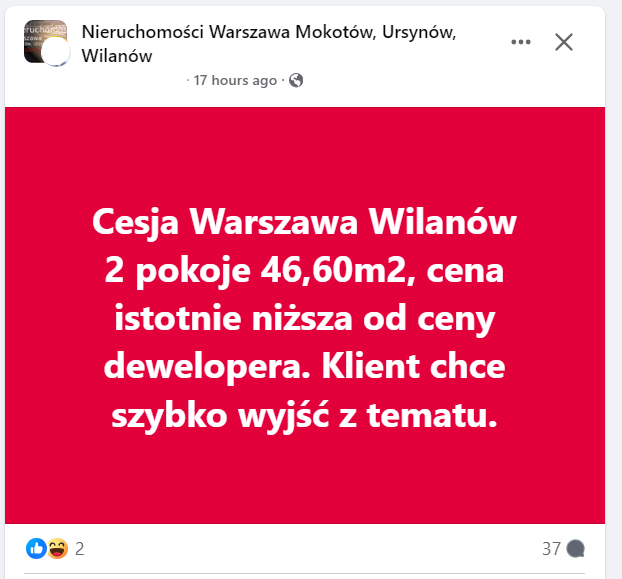Click the 'szybko wyjść z tematu.' line

[x=304, y=416]
